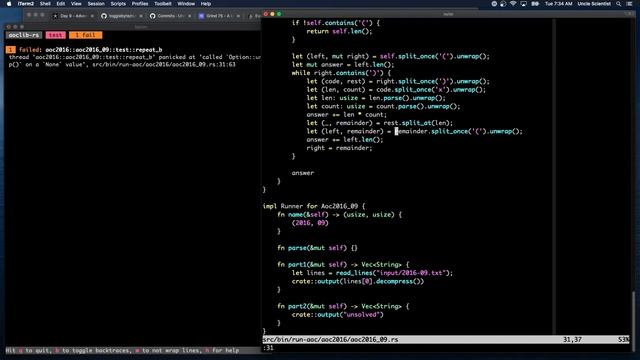Minimize the front vim terminal window
Image resolution: width=640 pixels, height=360 pixels.
pyautogui.click(x=272, y=14)
